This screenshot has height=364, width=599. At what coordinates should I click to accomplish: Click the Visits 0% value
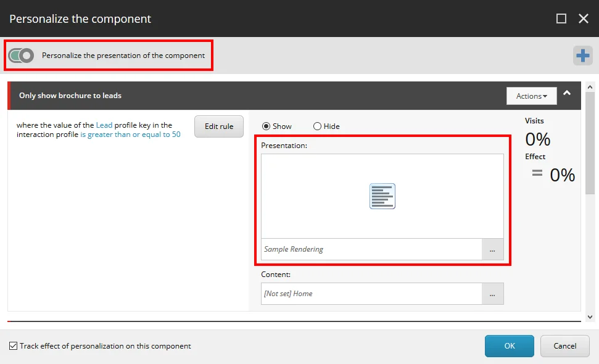[538, 139]
